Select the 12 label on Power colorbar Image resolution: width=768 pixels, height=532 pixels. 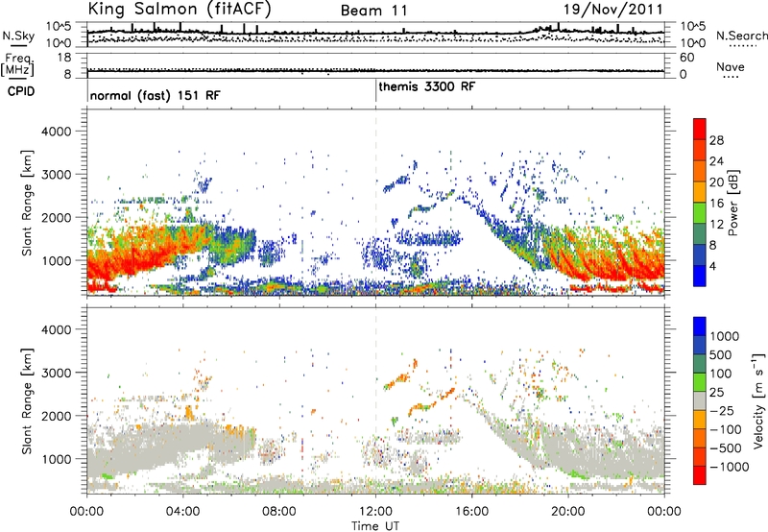[716, 225]
